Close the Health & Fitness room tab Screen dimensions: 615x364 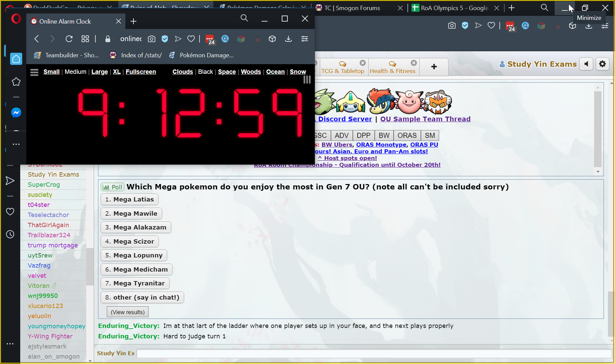414,63
